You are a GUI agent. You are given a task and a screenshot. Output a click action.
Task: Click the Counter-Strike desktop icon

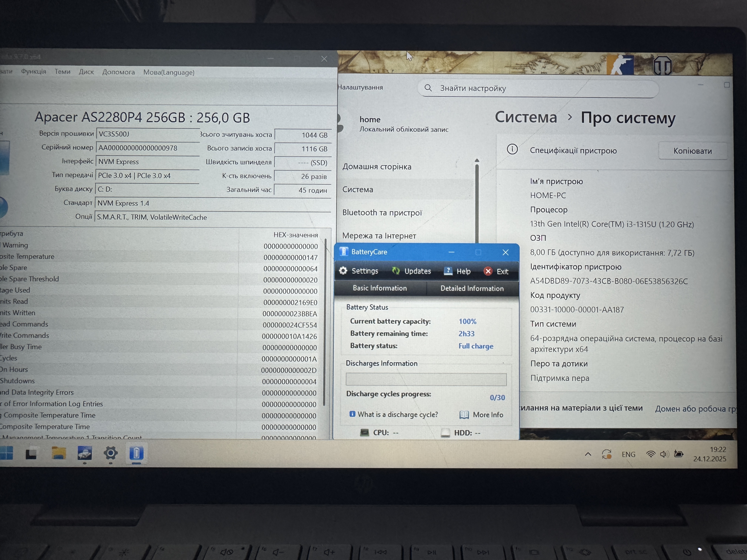tap(620, 65)
